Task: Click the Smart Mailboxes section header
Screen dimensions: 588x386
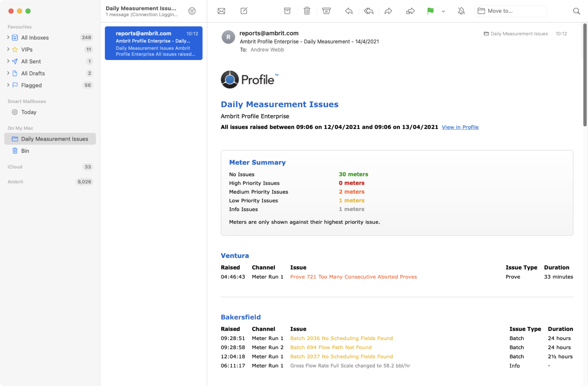Action: pyautogui.click(x=27, y=101)
